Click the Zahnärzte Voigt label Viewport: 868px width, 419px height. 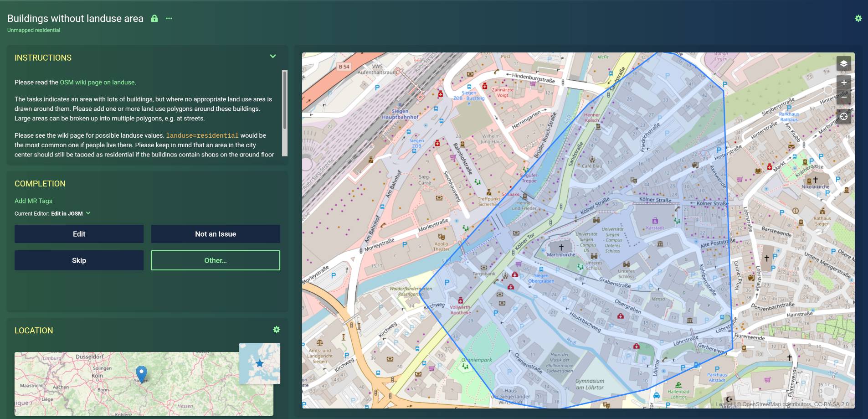pyautogui.click(x=503, y=93)
